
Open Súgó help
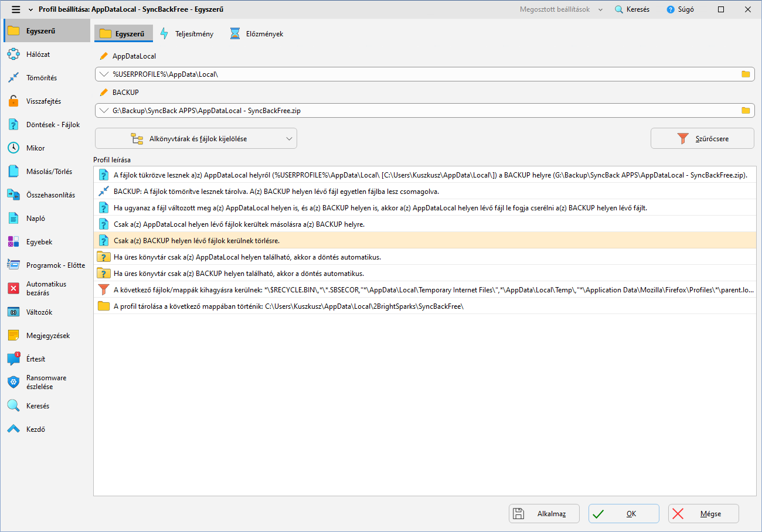(x=680, y=9)
